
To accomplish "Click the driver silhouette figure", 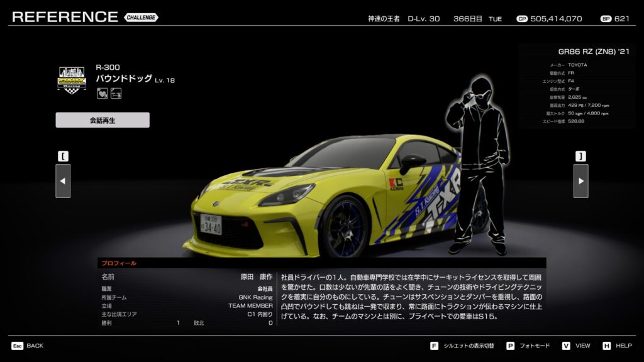I will [476, 163].
